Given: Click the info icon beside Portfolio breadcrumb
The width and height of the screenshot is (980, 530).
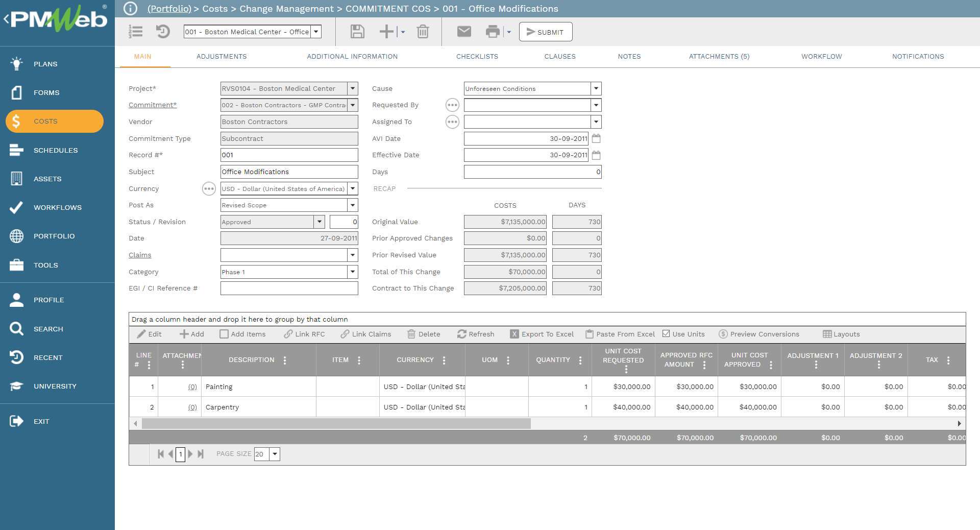Looking at the screenshot, I should pos(131,9).
